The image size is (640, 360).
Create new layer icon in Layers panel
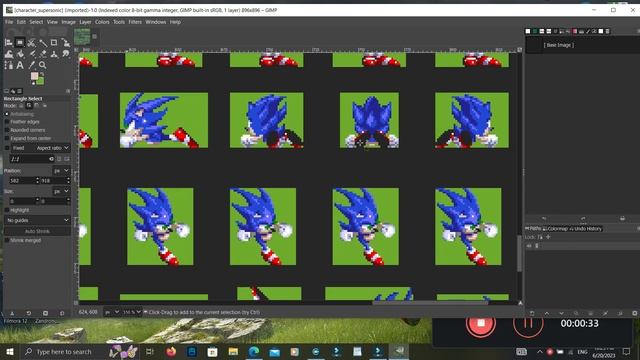click(532, 313)
